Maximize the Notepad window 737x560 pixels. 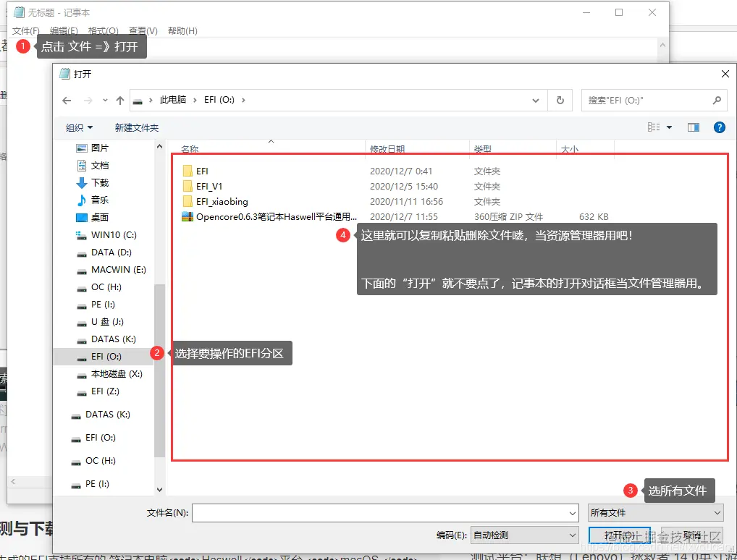[x=619, y=12]
